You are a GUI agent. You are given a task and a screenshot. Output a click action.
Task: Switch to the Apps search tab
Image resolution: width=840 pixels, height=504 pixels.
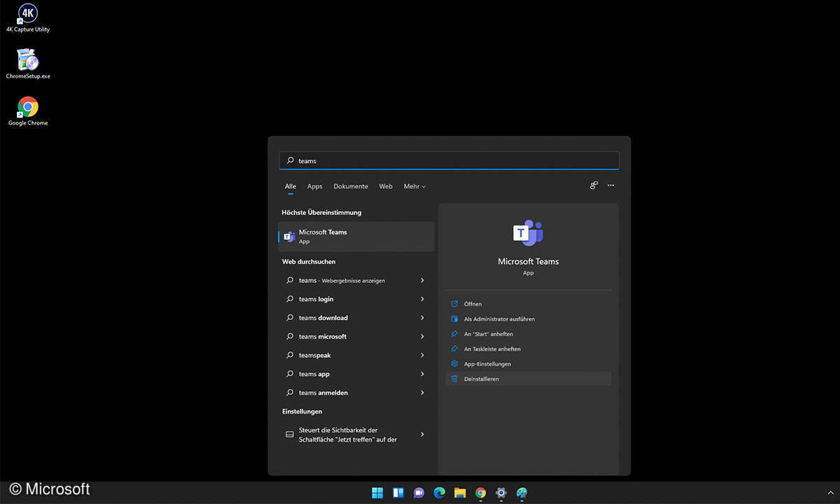coord(315,186)
